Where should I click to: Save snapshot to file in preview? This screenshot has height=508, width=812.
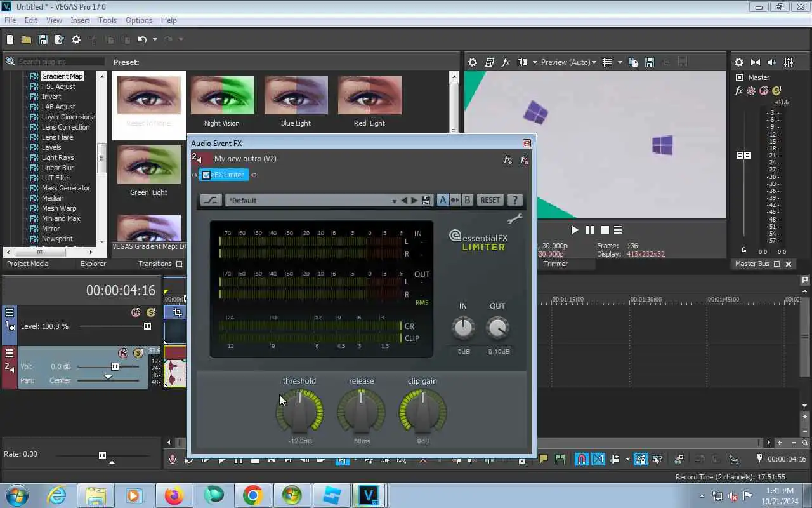point(650,62)
